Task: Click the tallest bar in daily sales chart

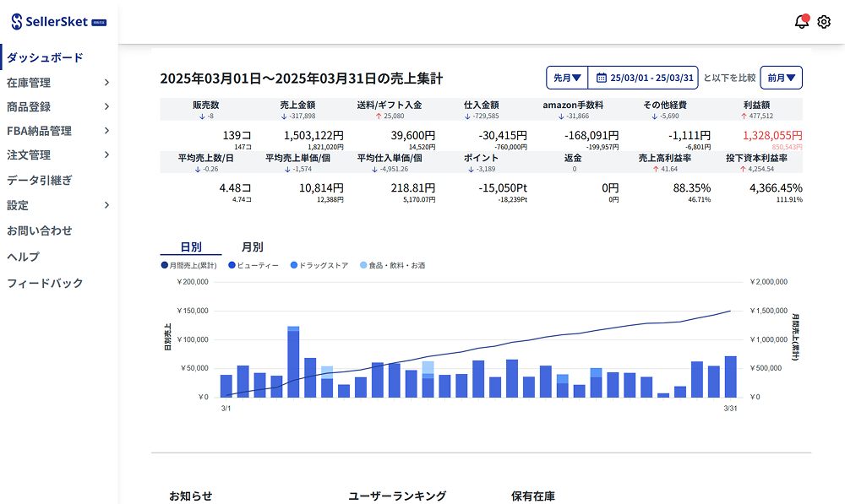Action: 293,363
